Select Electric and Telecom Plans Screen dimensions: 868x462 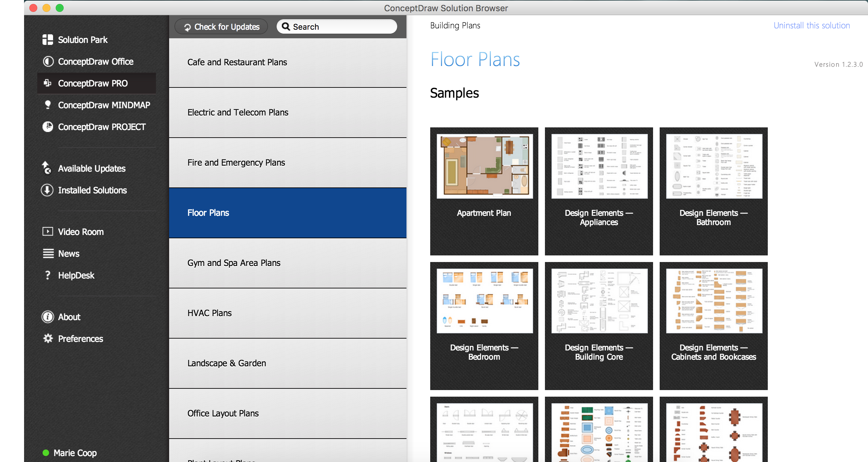[288, 113]
